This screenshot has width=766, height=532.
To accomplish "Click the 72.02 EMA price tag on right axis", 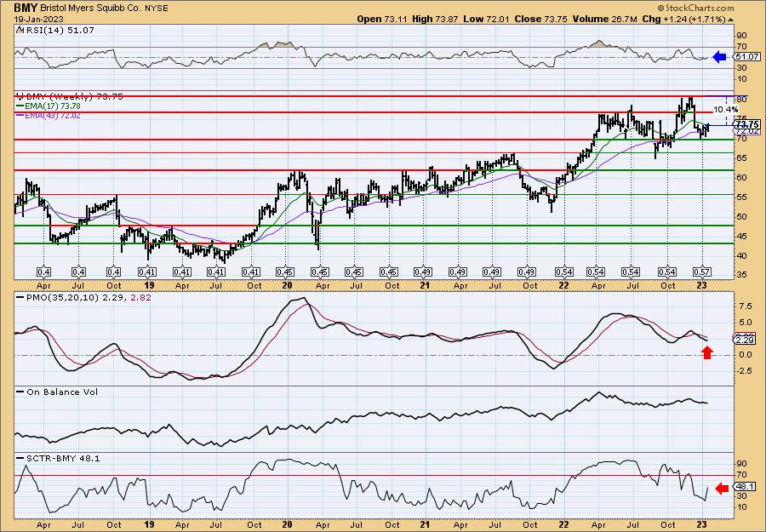I will pyautogui.click(x=746, y=131).
